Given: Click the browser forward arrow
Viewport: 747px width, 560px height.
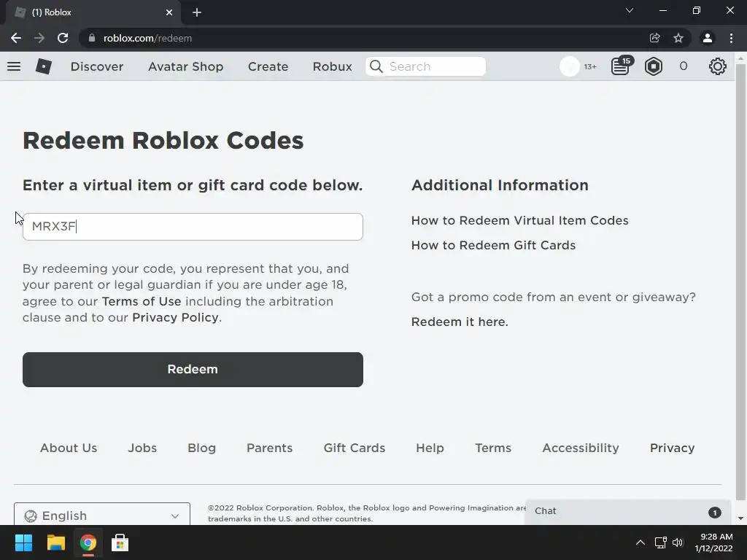Looking at the screenshot, I should pos(39,38).
